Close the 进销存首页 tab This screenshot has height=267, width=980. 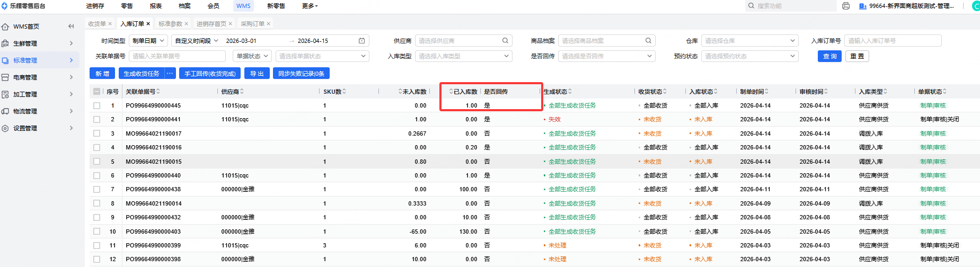[231, 24]
